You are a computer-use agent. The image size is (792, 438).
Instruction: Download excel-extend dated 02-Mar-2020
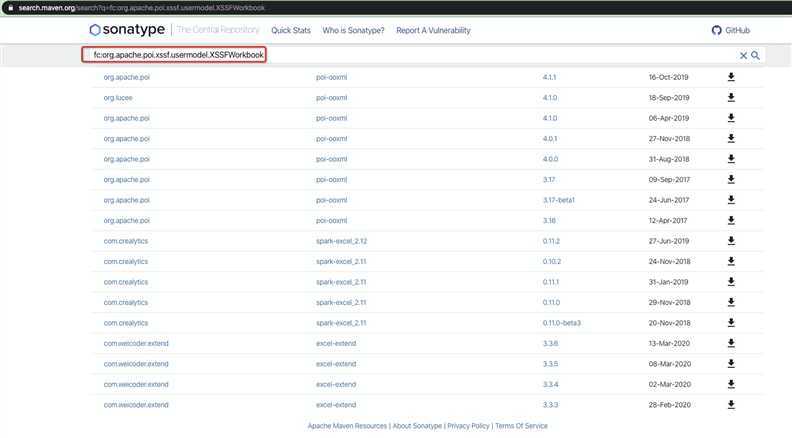click(731, 384)
